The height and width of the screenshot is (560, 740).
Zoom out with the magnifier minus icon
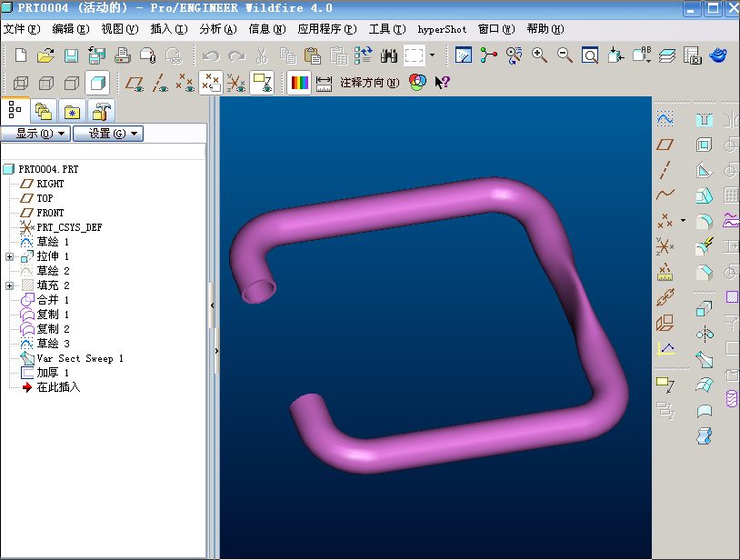pyautogui.click(x=565, y=55)
